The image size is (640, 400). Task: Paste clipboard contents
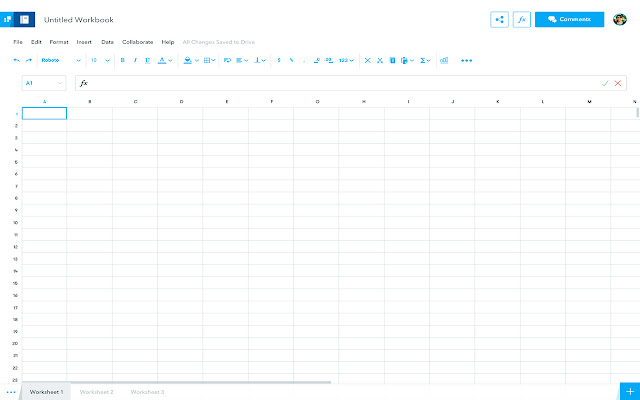404,60
